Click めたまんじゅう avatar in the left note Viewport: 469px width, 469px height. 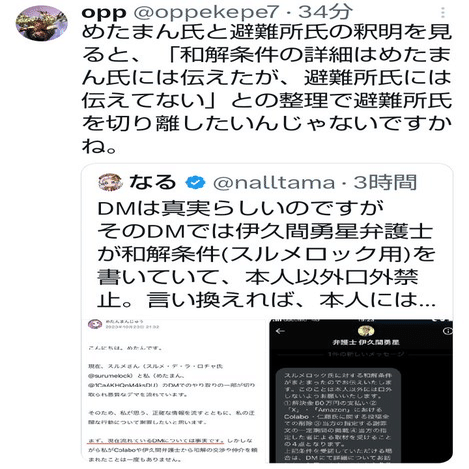click(95, 324)
